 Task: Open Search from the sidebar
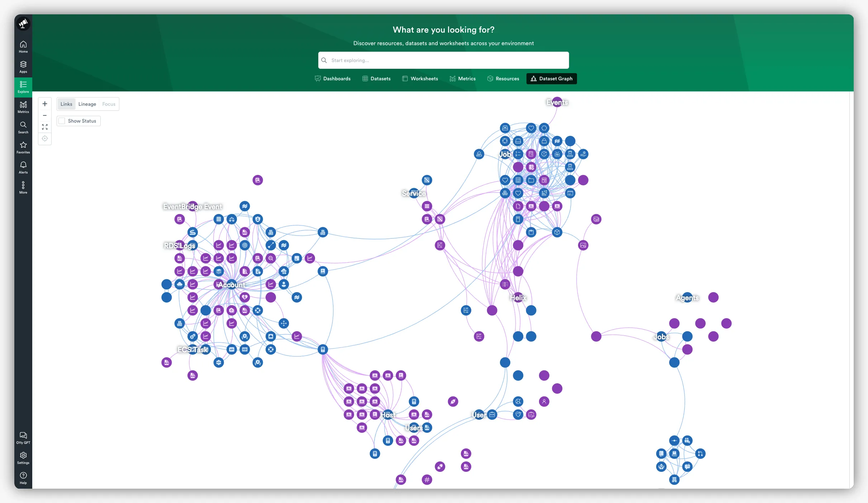click(x=23, y=127)
